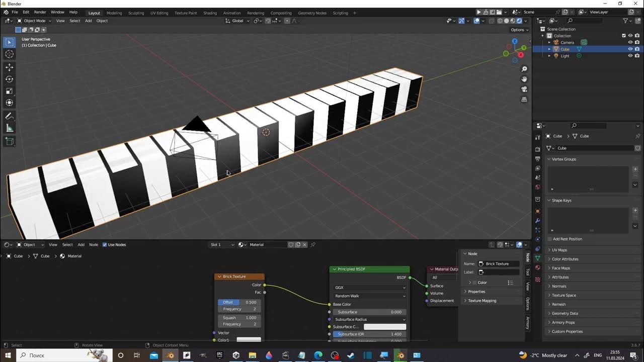Image resolution: width=644 pixels, height=362 pixels.
Task: Expand the Color Attributes panel
Action: 565,259
